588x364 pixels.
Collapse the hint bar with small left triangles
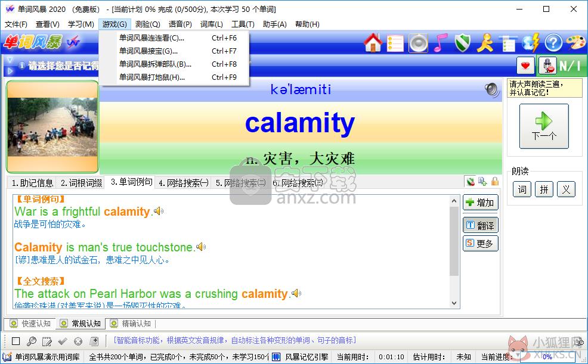point(10,66)
